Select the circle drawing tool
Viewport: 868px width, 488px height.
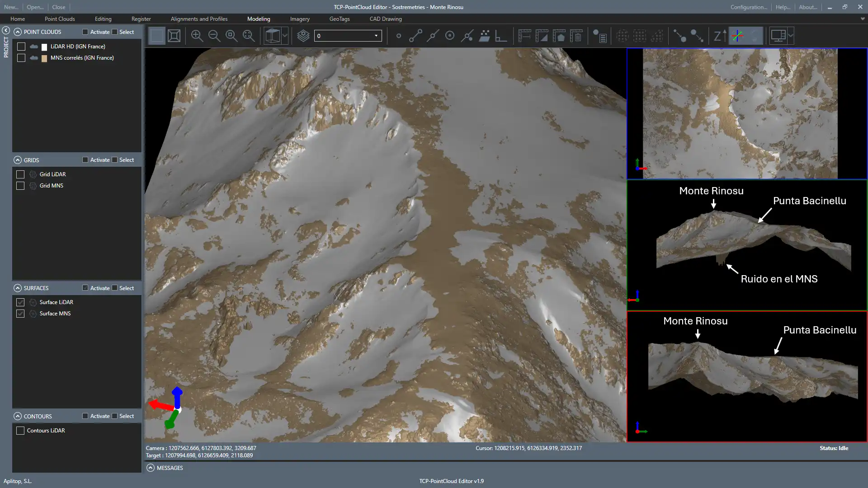[450, 36]
